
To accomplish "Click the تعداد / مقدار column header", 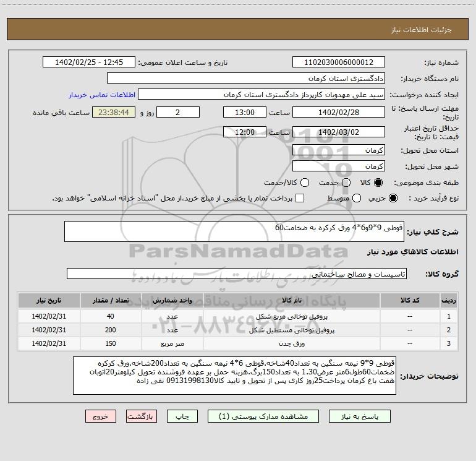I will [x=111, y=300].
